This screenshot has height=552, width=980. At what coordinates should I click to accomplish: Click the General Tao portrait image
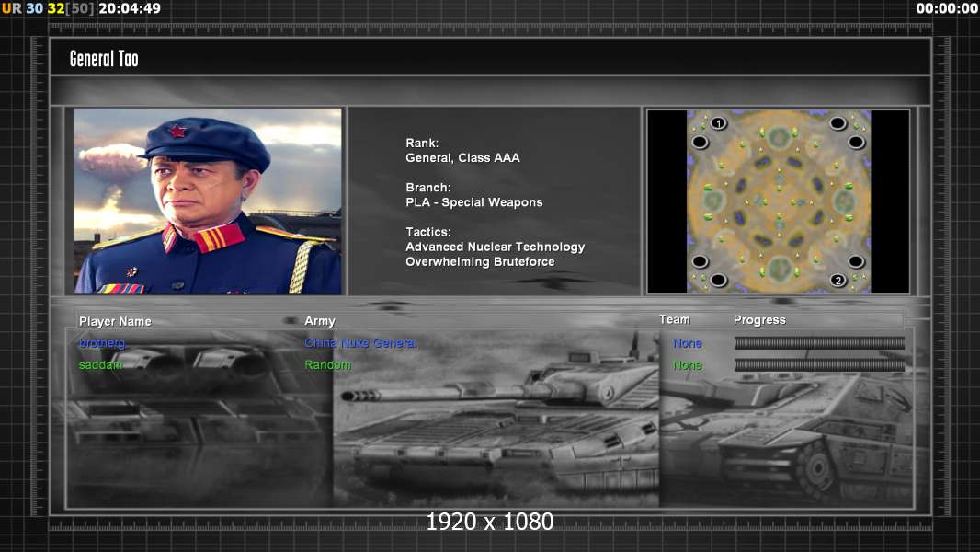[208, 201]
